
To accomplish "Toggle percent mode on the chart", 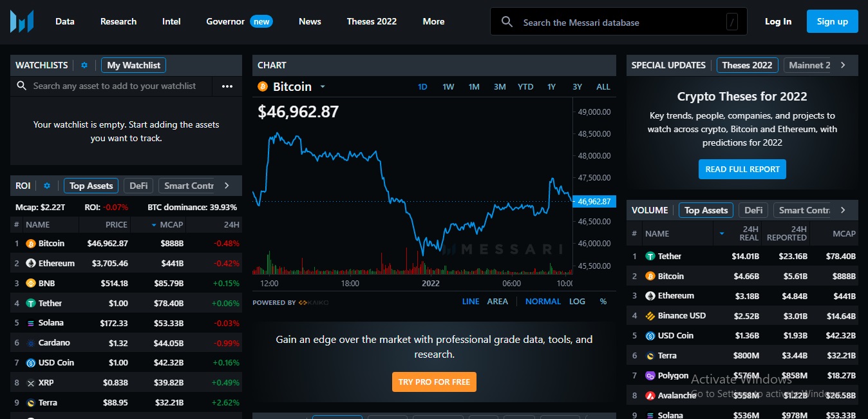I will [x=603, y=302].
